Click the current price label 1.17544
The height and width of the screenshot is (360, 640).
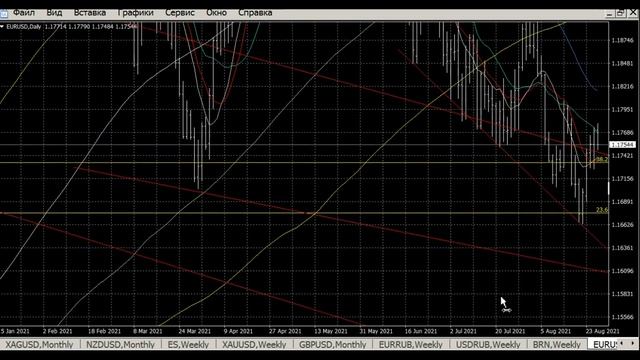click(622, 144)
